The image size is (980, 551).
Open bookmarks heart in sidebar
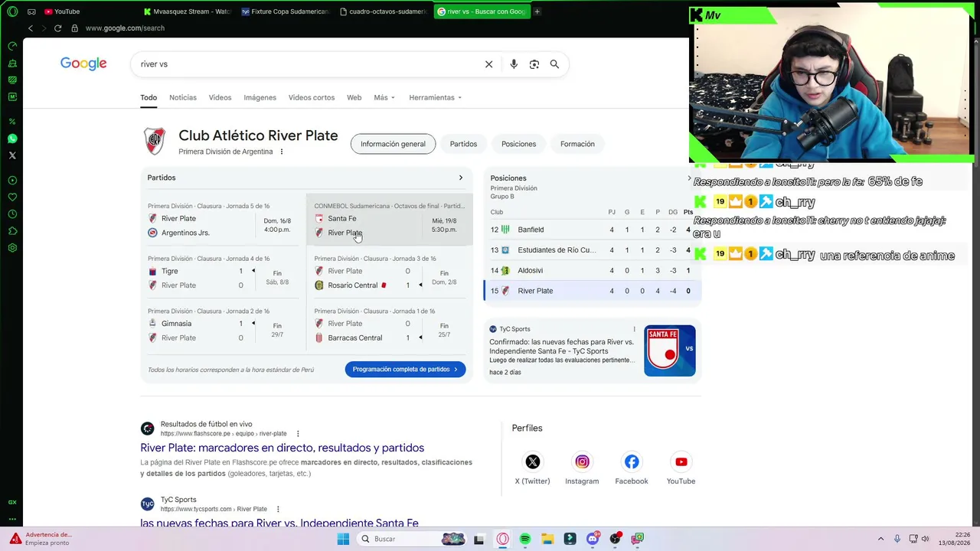coord(12,197)
